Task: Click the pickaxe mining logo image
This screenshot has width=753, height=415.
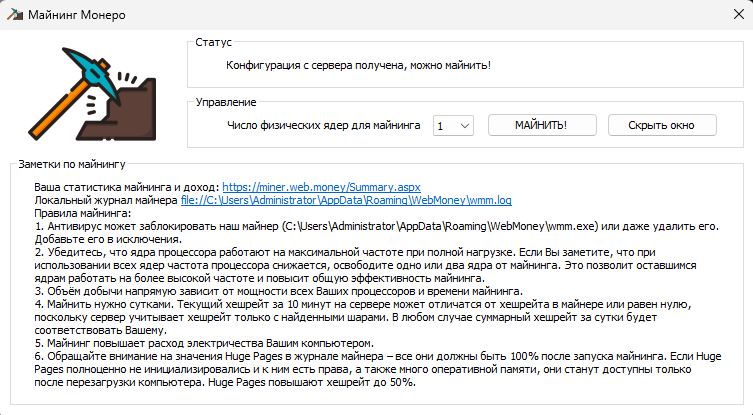Action: tap(92, 92)
